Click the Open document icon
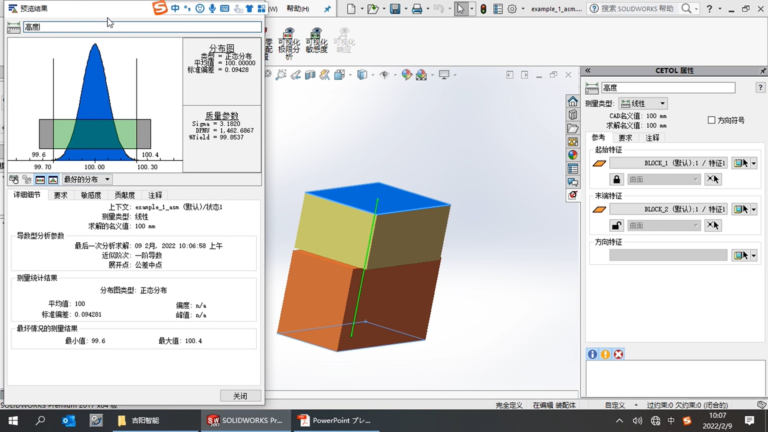The width and height of the screenshot is (768, 432). (373, 9)
